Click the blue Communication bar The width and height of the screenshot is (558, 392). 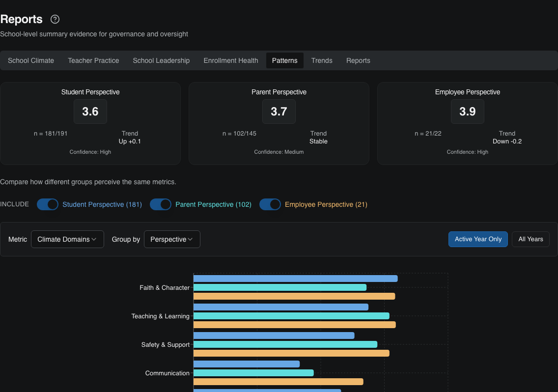pos(247,364)
